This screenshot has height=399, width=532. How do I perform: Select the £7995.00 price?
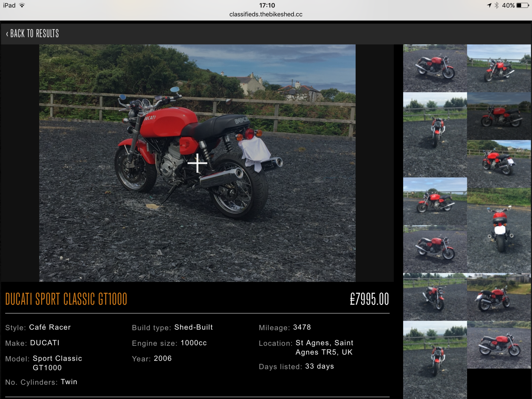pyautogui.click(x=369, y=299)
